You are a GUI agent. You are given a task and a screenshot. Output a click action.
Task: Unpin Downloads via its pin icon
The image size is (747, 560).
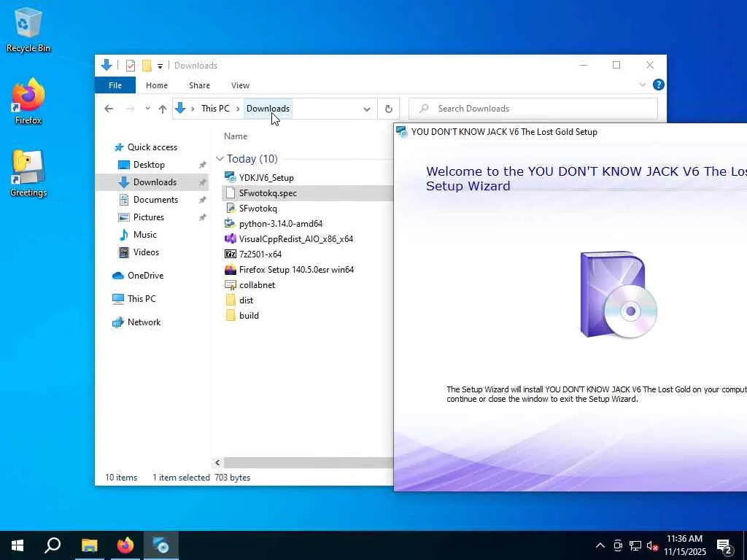(203, 182)
